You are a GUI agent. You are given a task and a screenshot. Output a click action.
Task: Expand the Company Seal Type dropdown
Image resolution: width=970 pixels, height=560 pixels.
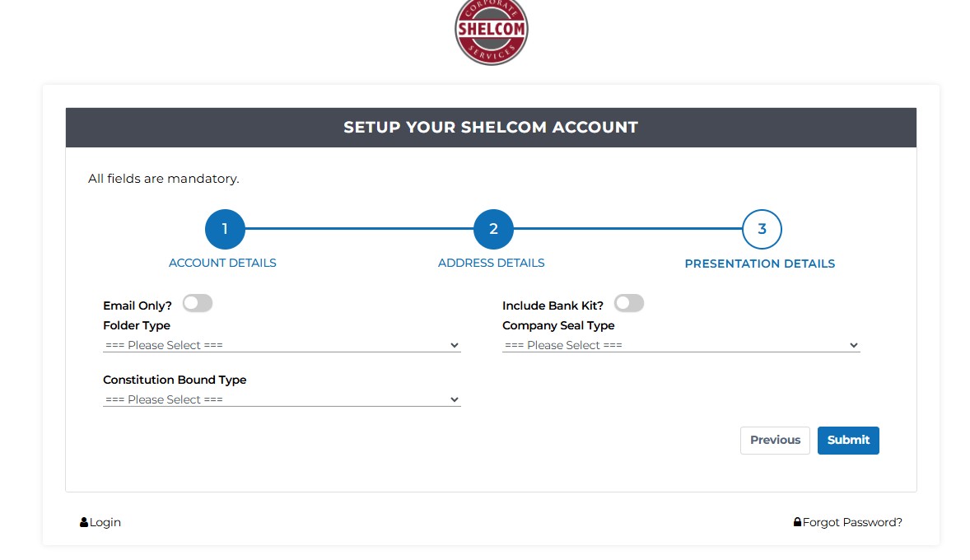(x=681, y=345)
